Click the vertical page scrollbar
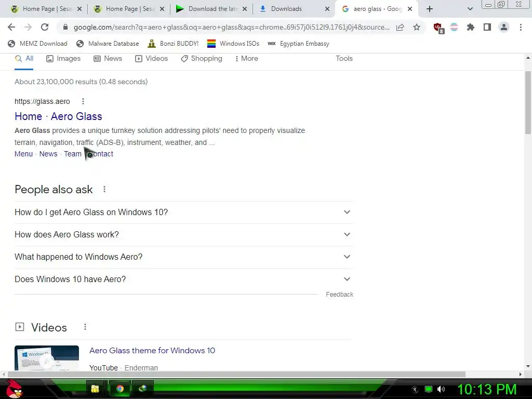 528,102
